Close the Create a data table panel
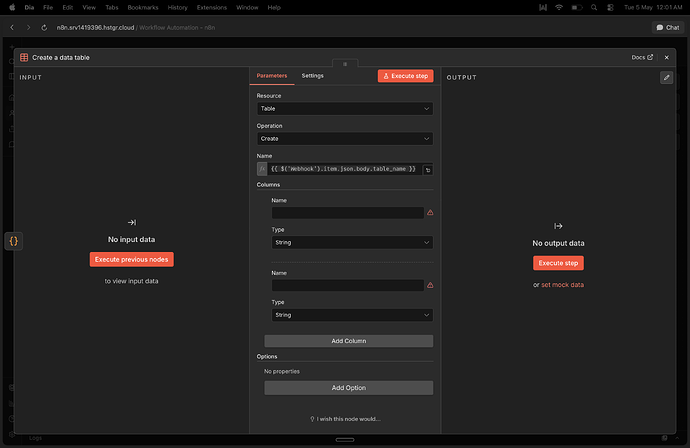Screen dimensions: 690x448 click(x=667, y=58)
